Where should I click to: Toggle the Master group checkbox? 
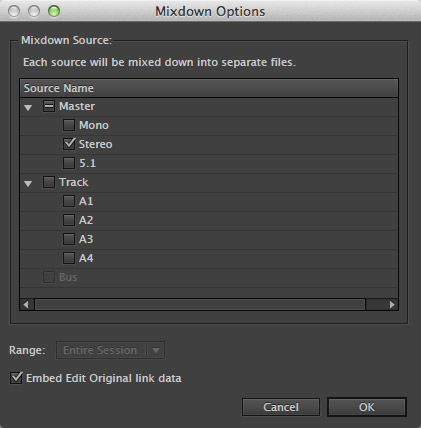pyautogui.click(x=49, y=106)
